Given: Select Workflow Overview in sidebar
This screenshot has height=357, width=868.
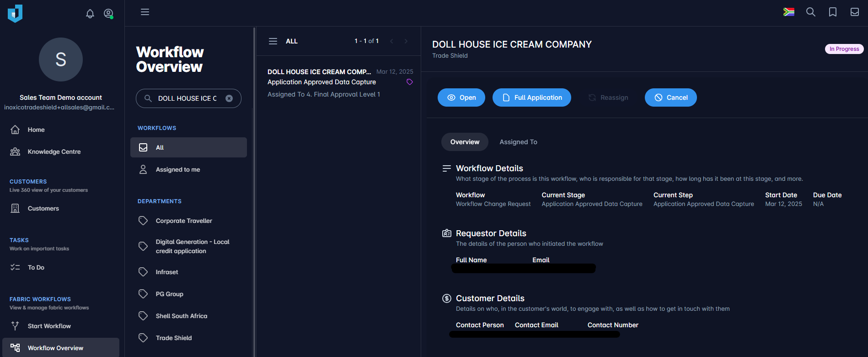Looking at the screenshot, I should tap(61, 348).
